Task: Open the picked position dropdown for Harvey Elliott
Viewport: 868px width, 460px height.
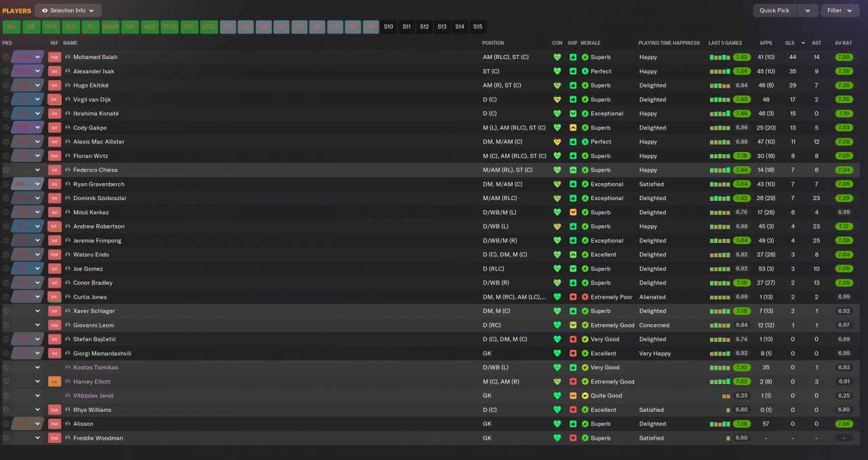Action: (x=38, y=382)
